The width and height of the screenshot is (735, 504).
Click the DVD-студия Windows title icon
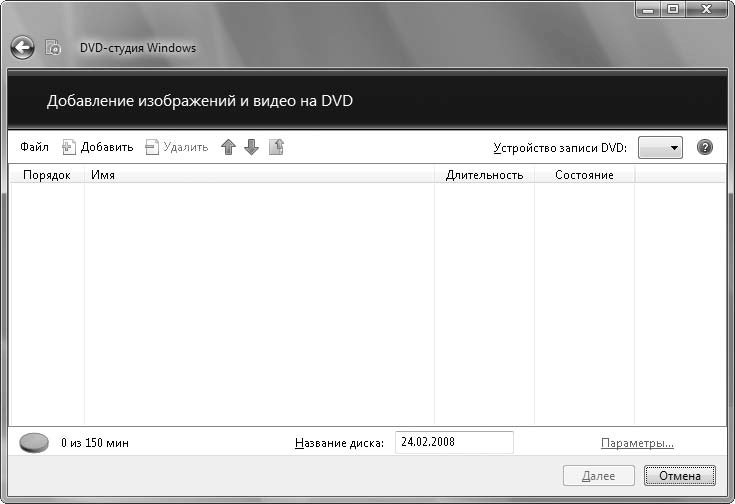[55, 47]
